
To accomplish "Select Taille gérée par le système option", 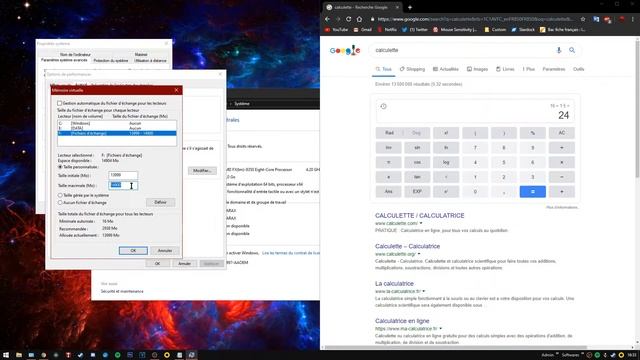I will click(x=60, y=196).
